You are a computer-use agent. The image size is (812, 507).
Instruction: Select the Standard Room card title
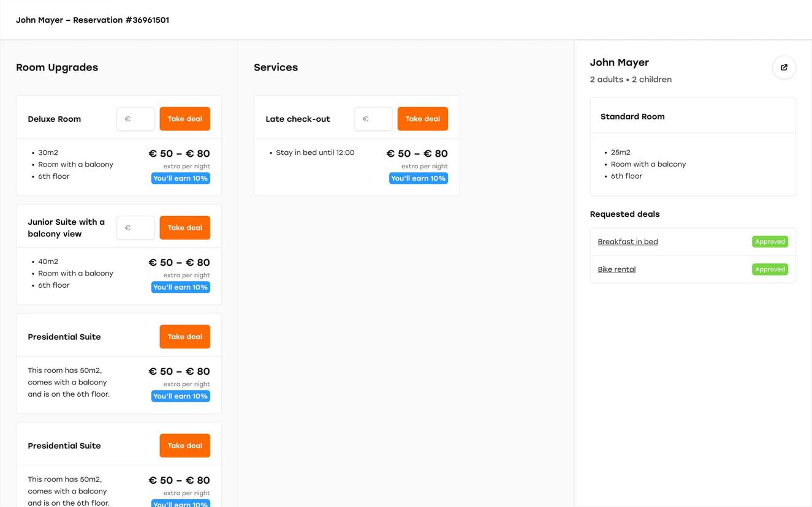point(632,116)
